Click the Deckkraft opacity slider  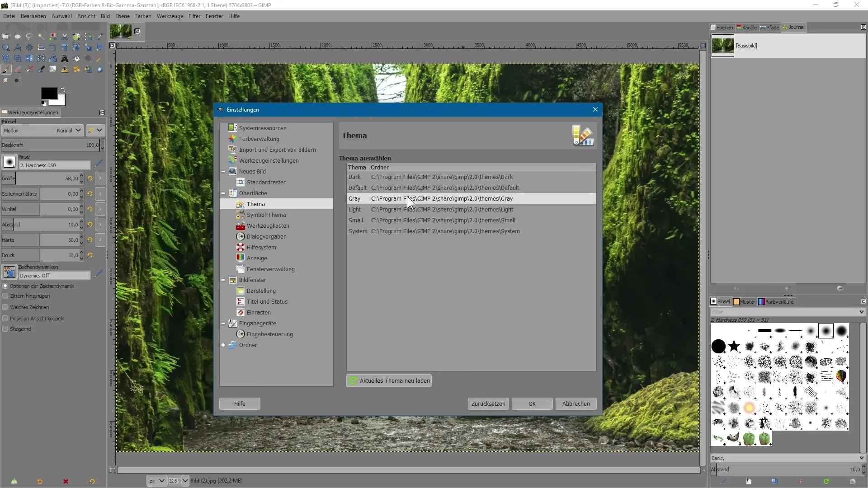pyautogui.click(x=51, y=145)
